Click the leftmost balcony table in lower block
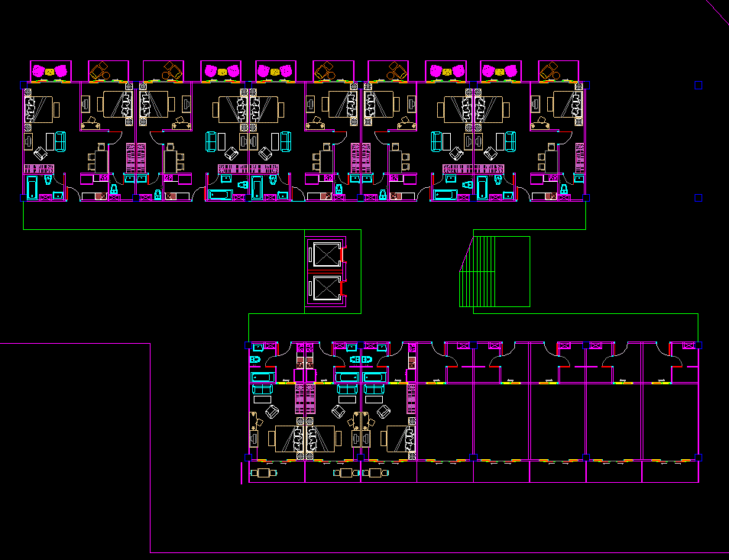Image resolution: width=729 pixels, height=560 pixels. point(264,473)
